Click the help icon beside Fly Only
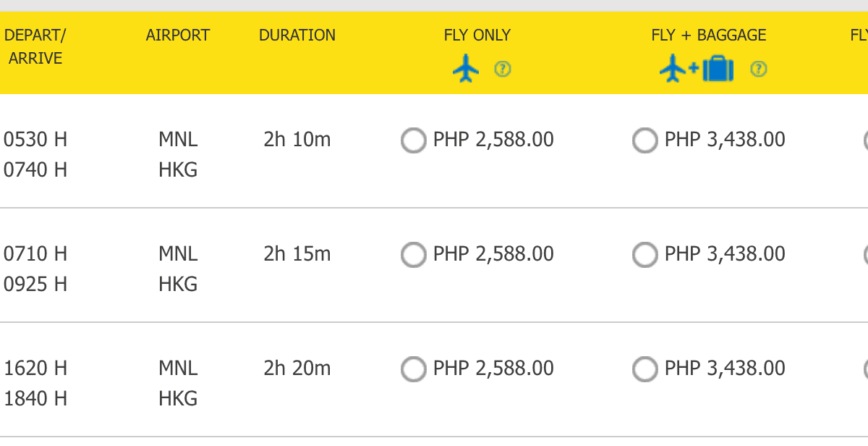 coord(503,70)
